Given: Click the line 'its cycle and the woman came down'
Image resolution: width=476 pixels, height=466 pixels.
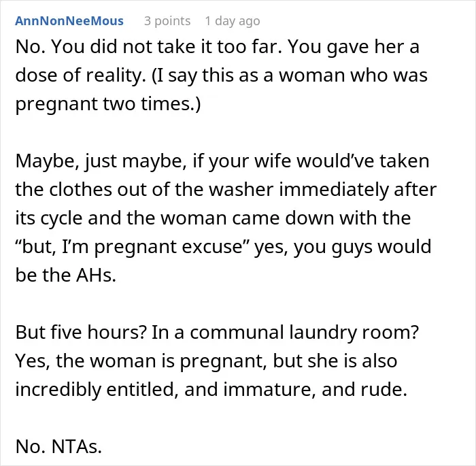Looking at the screenshot, I should click(x=213, y=218).
